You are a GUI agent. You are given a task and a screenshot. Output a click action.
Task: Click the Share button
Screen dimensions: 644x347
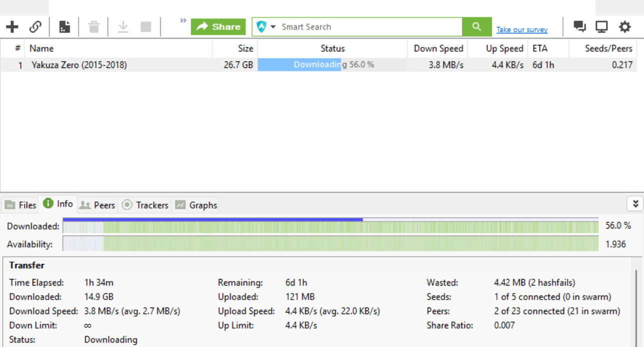218,27
